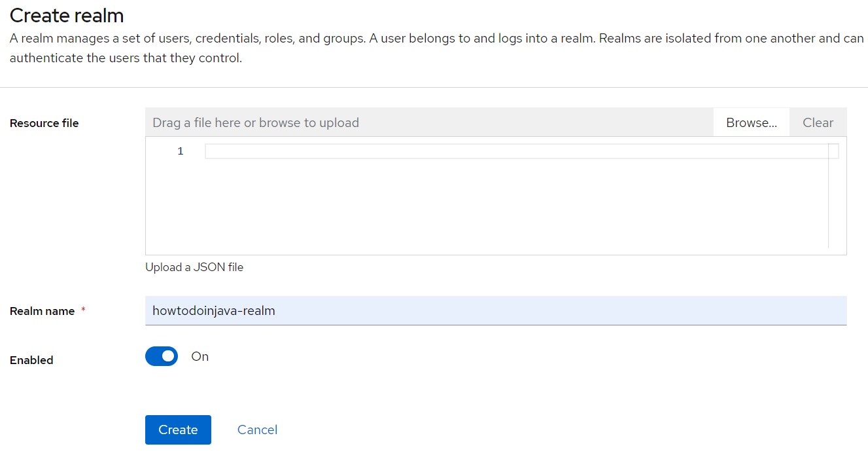Cancel realm creation via Cancel link
Viewport: 868px width, 459px height.
click(257, 430)
